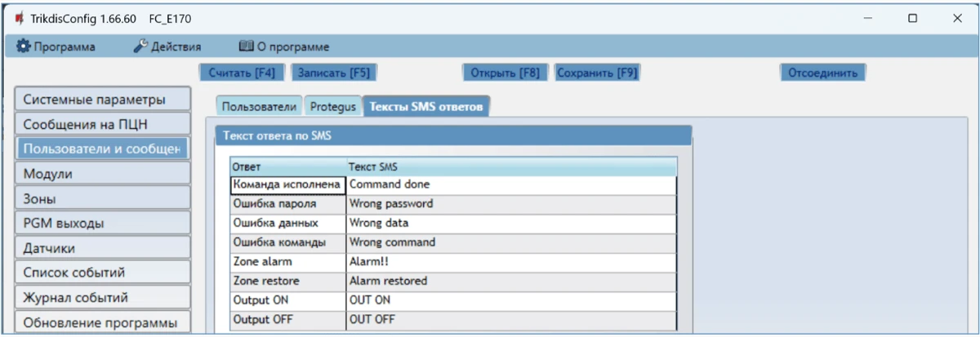Select the Тексты SMS ответов tab
This screenshot has width=980, height=337.
[426, 107]
